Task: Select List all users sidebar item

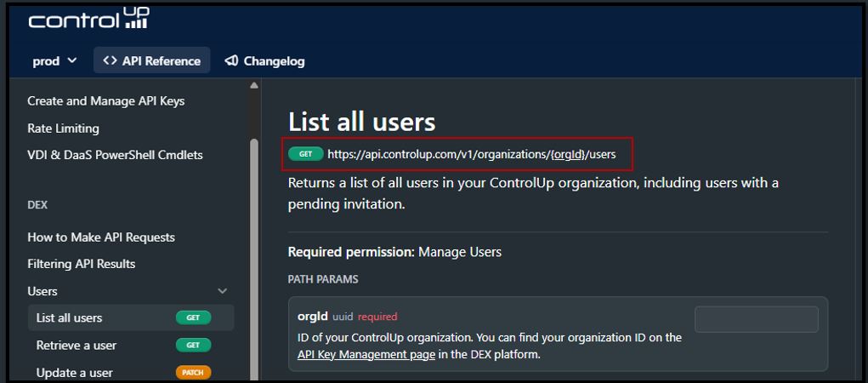Action: click(x=131, y=317)
